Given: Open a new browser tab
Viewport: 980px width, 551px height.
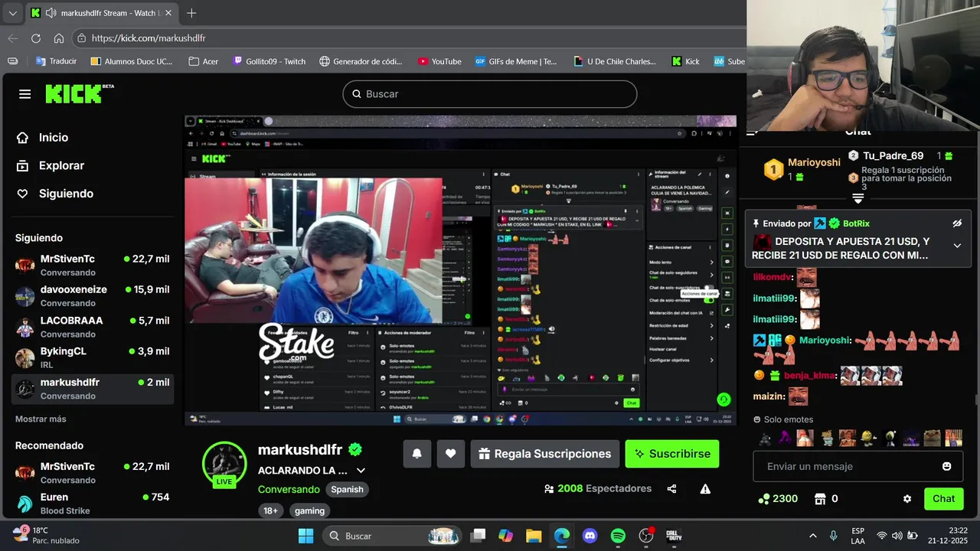Looking at the screenshot, I should tap(191, 13).
